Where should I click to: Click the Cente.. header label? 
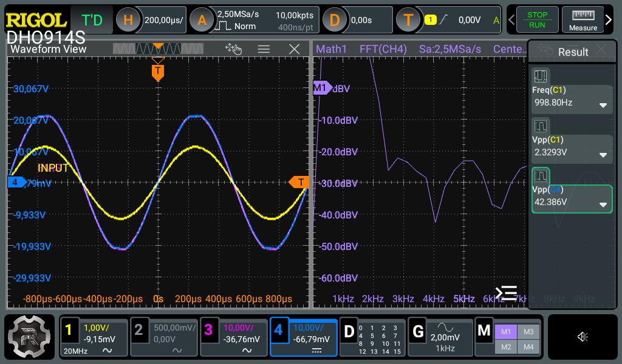click(x=510, y=49)
